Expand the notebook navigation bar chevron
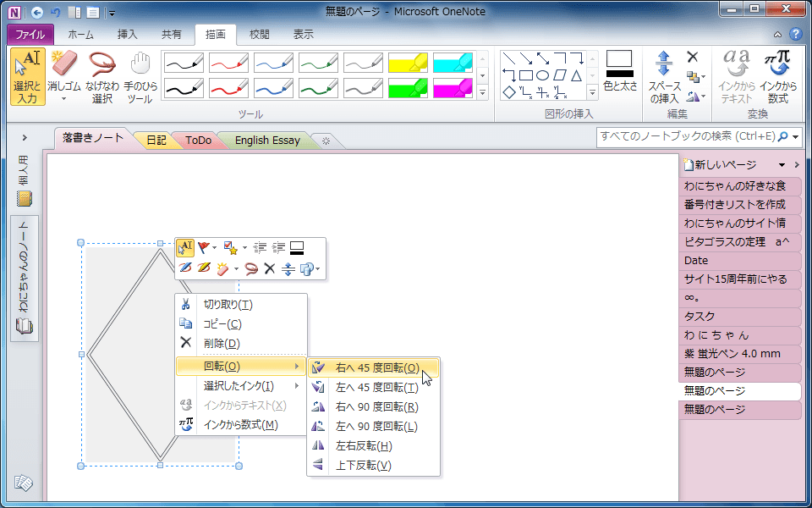The image size is (812, 508). pyautogui.click(x=25, y=138)
